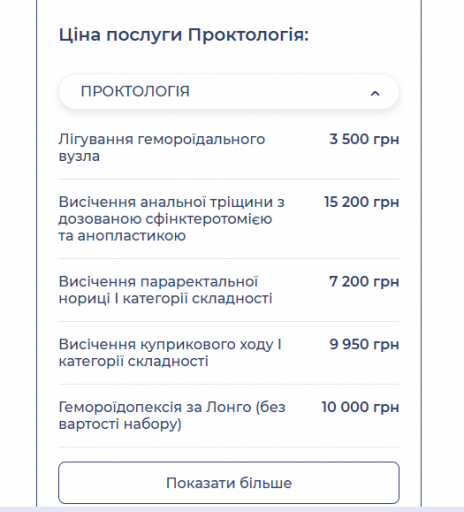Click the text категорії складності under куприкового ходу
Image resolution: width=464 pixels, height=512 pixels.
(133, 361)
